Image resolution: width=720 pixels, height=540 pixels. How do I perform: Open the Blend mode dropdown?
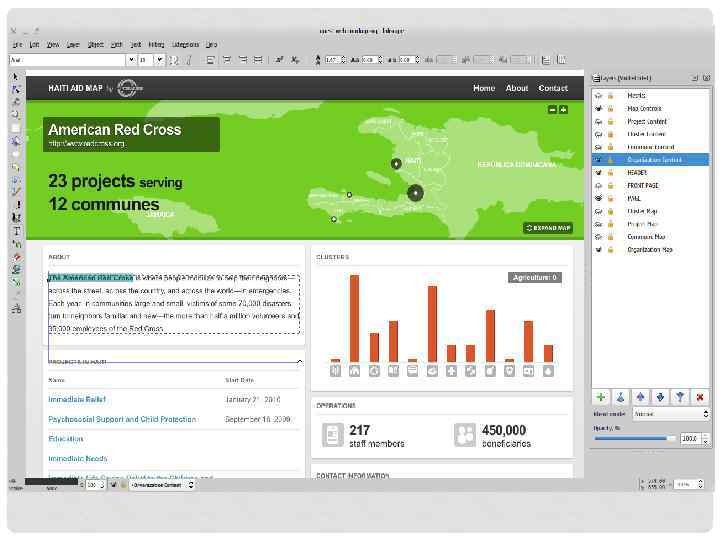coord(671,414)
